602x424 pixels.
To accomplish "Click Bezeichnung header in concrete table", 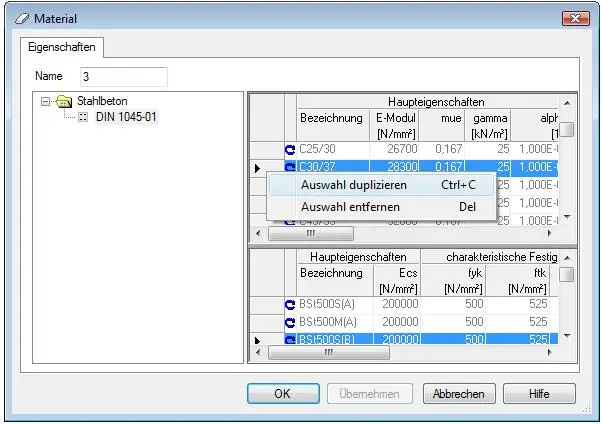I will [x=331, y=126].
